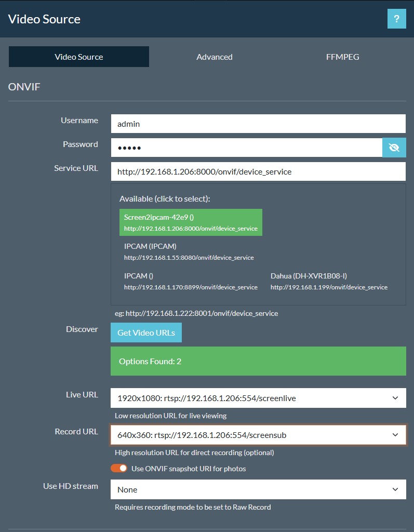The image size is (414, 532).
Task: Click 'Requires recording mode' note text
Action: (193, 507)
